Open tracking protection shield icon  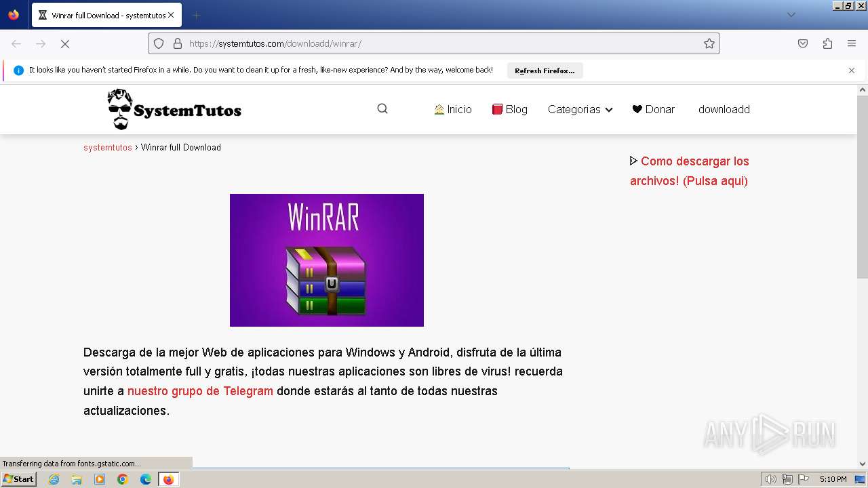[159, 43]
